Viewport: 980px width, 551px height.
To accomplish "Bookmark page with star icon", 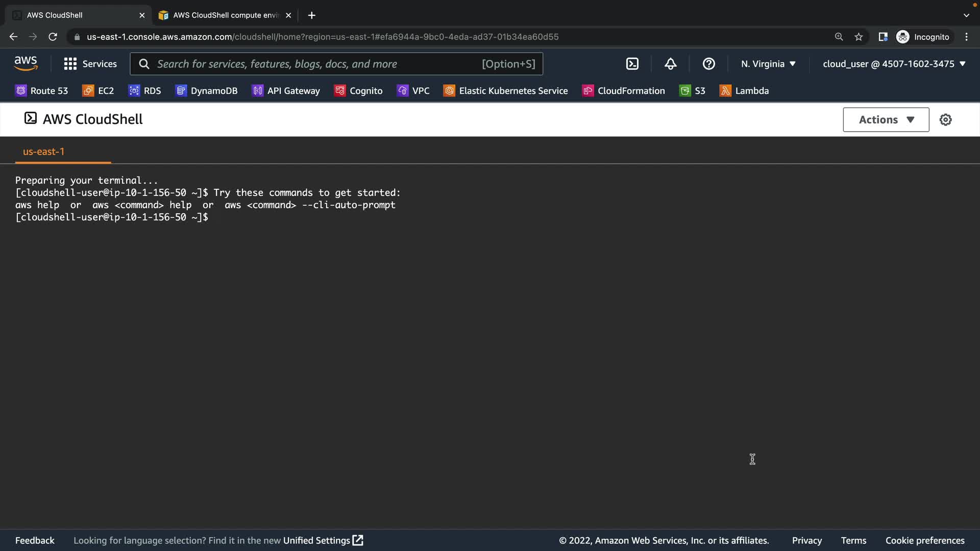I will pos(859,37).
